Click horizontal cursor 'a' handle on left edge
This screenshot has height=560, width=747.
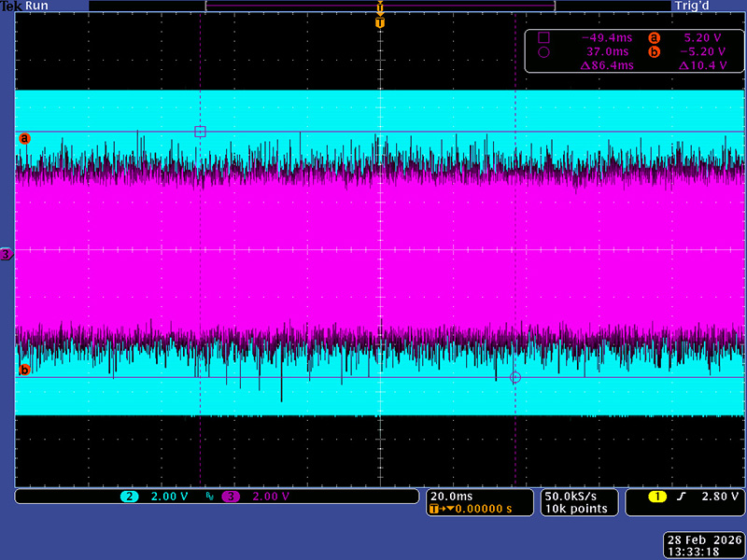pyautogui.click(x=24, y=138)
